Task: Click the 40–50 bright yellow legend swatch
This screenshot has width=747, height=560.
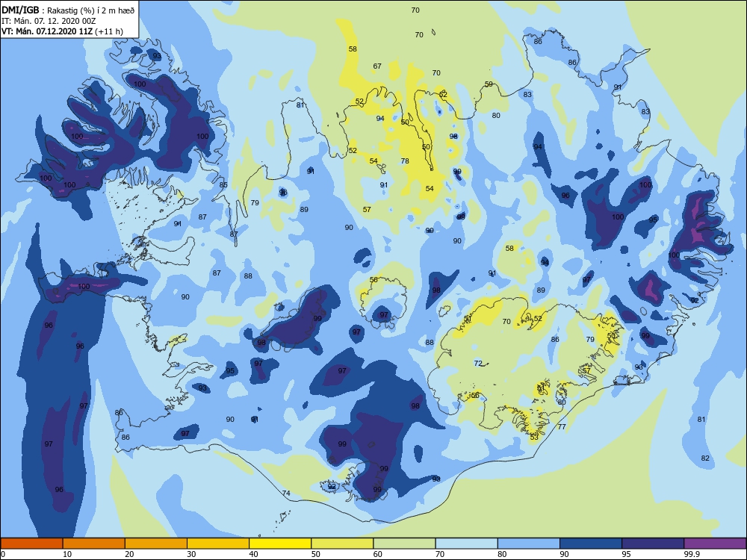Action: tap(280, 544)
